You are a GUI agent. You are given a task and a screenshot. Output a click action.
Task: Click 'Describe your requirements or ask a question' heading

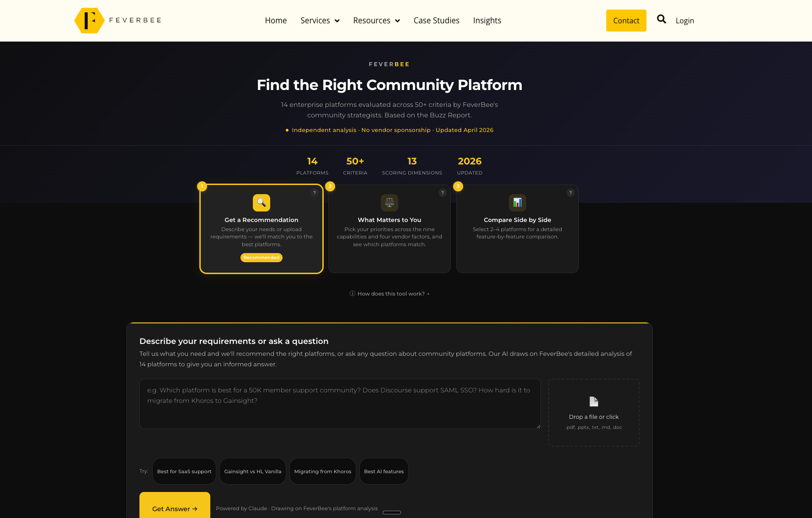234,341
